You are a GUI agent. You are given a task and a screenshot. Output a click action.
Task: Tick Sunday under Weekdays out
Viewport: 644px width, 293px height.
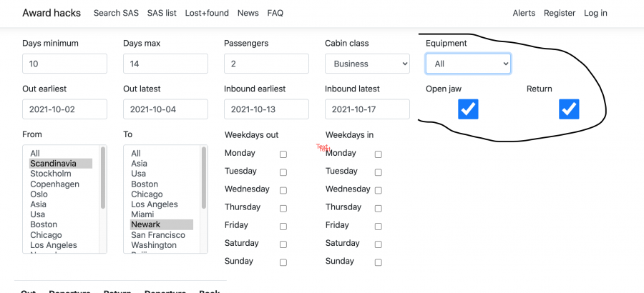[283, 262]
